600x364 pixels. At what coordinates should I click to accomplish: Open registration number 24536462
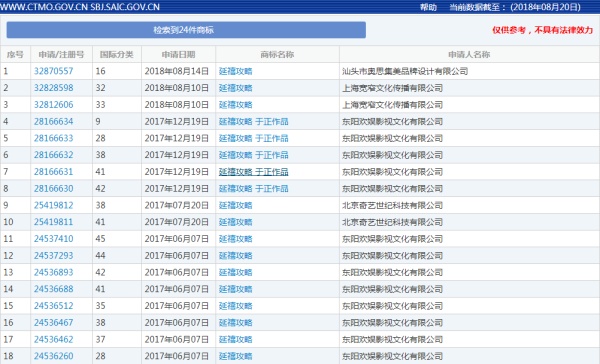(53, 340)
